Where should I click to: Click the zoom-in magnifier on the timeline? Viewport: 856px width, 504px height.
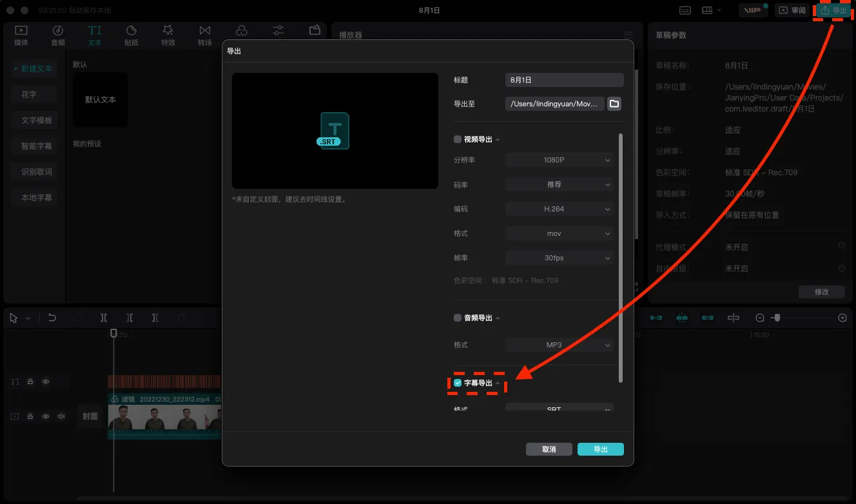[x=842, y=318]
